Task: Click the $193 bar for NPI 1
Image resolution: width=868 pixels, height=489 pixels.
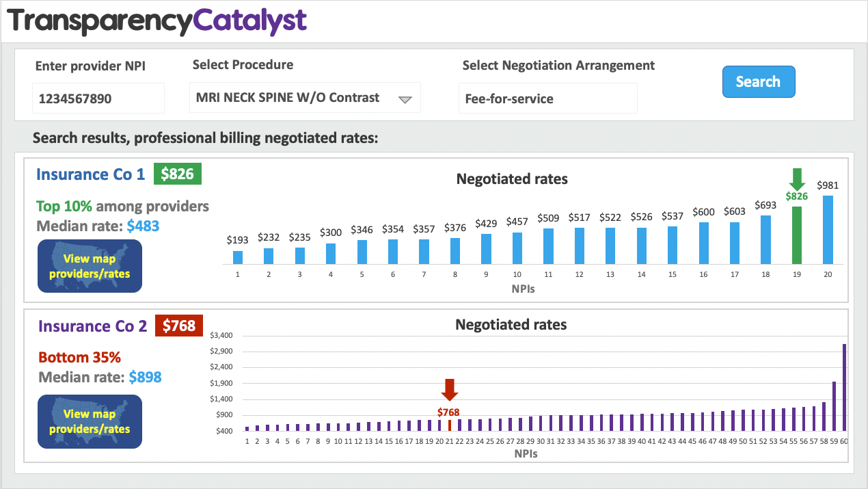Action: 238,257
